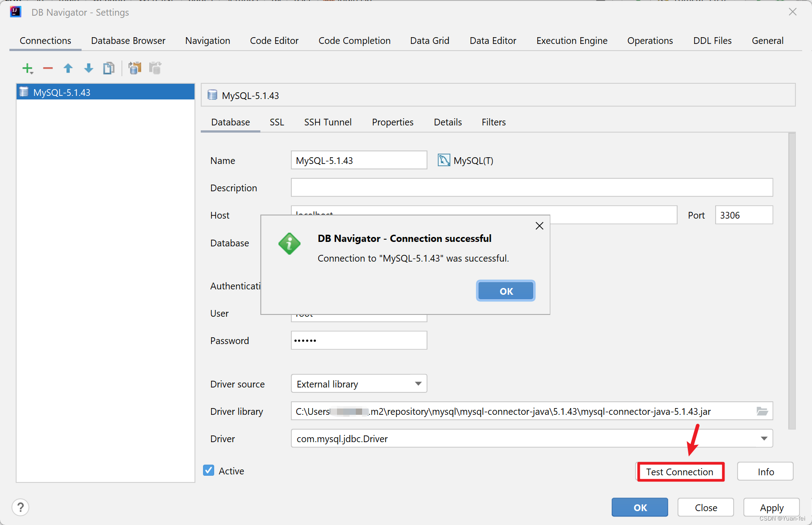Viewport: 812px width, 525px height.
Task: Switch to the SSH Tunnel tab
Action: 328,122
